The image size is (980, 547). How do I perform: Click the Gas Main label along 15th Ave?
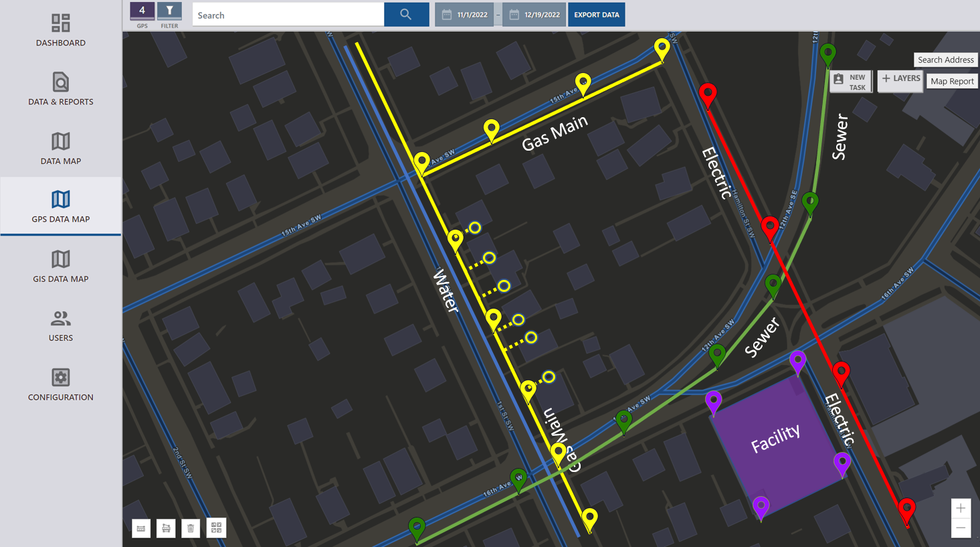[555, 133]
